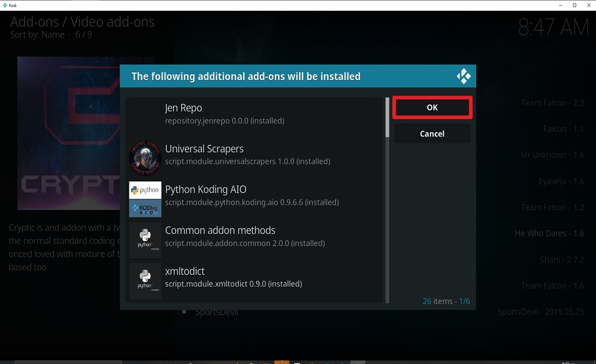Click Team Falcon - 1.2 background entry
The height and width of the screenshot is (364, 596).
point(552,208)
